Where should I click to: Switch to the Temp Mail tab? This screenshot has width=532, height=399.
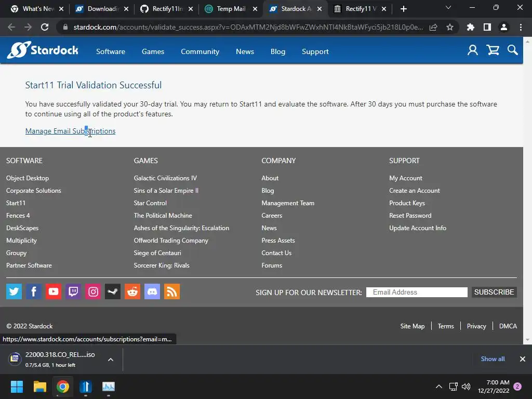click(x=231, y=9)
